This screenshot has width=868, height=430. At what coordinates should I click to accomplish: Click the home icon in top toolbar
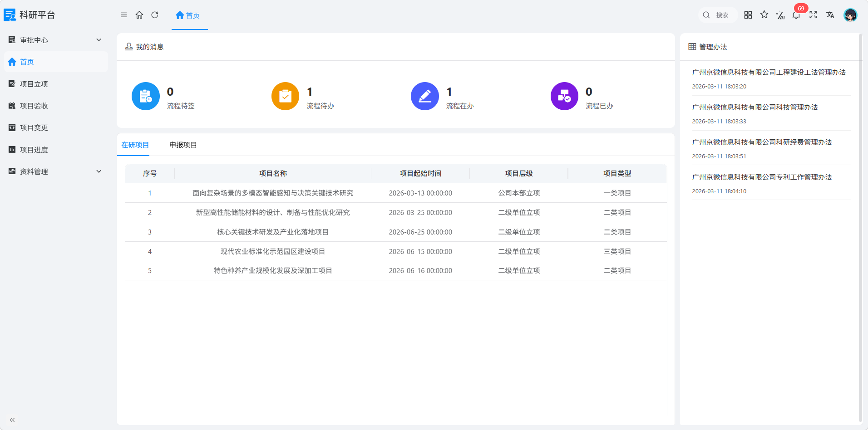[139, 15]
